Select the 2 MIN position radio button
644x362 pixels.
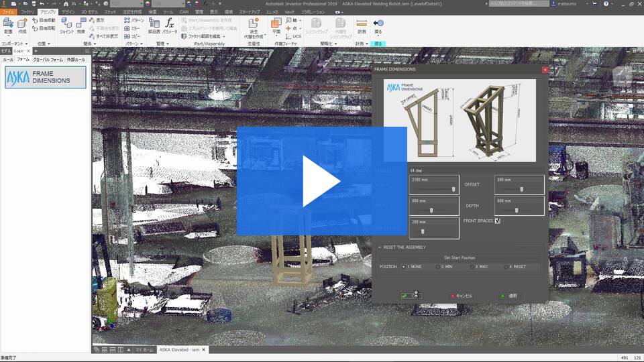(437, 267)
